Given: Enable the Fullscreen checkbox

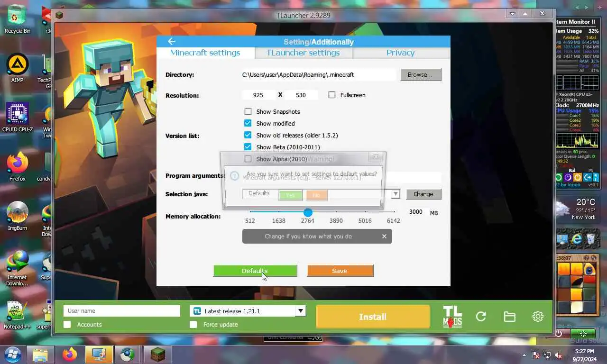Looking at the screenshot, I should 332,95.
